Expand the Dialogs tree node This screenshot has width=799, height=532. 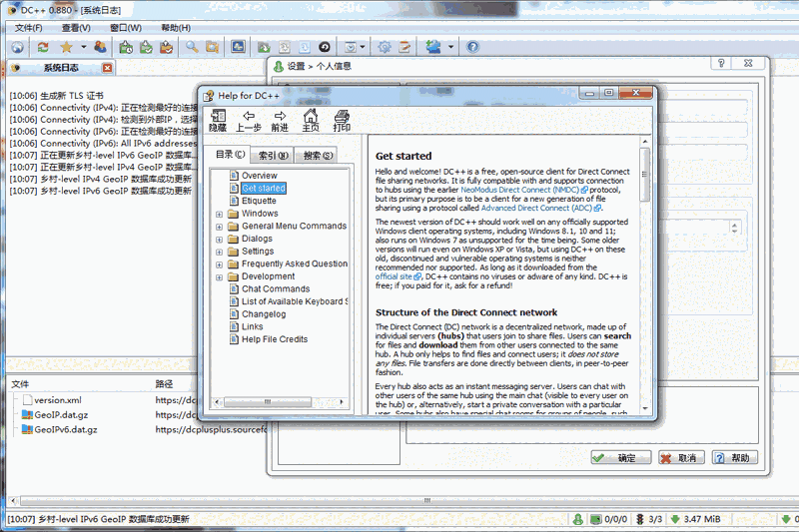coord(219,240)
